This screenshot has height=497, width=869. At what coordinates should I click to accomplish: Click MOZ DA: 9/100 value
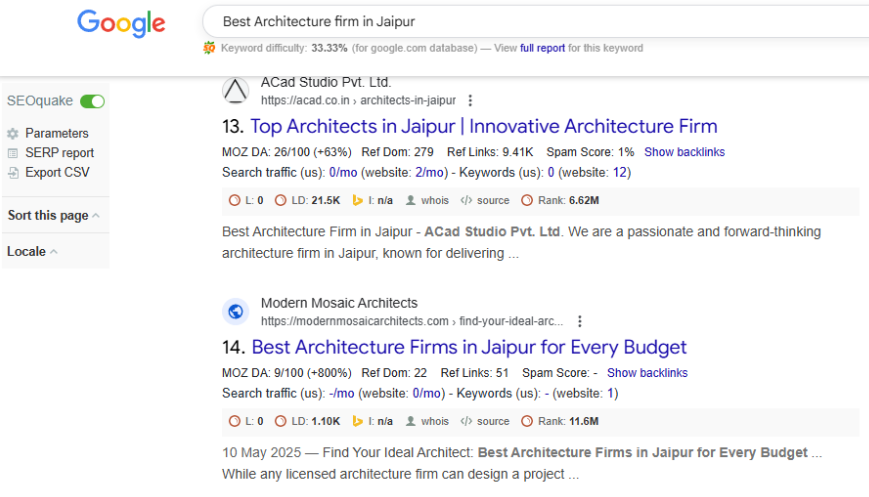[287, 373]
